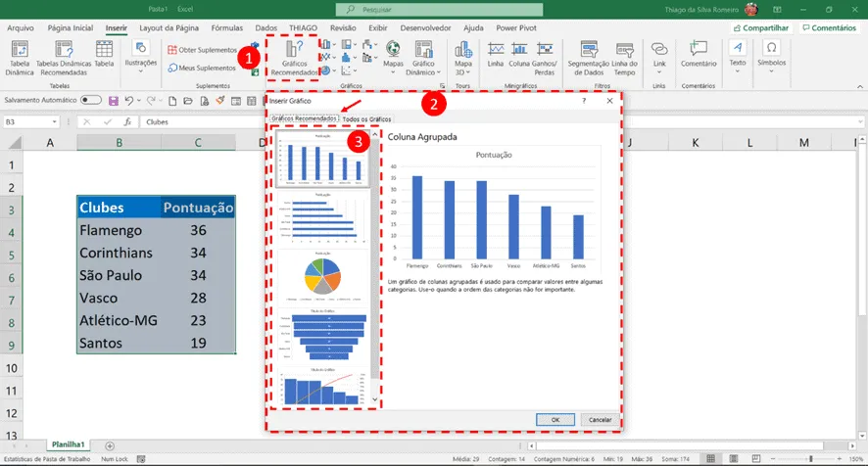
Task: Switch to Page Layout view in status bar
Action: (x=734, y=459)
